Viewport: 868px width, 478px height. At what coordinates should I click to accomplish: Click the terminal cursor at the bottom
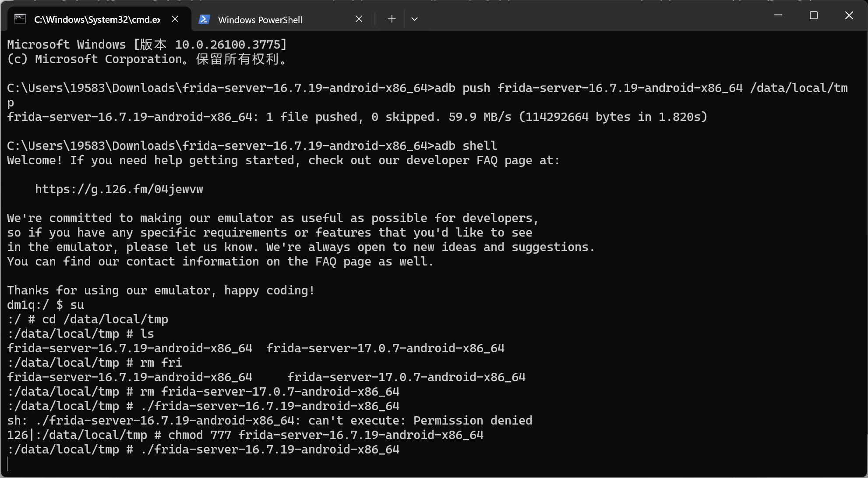click(8, 464)
